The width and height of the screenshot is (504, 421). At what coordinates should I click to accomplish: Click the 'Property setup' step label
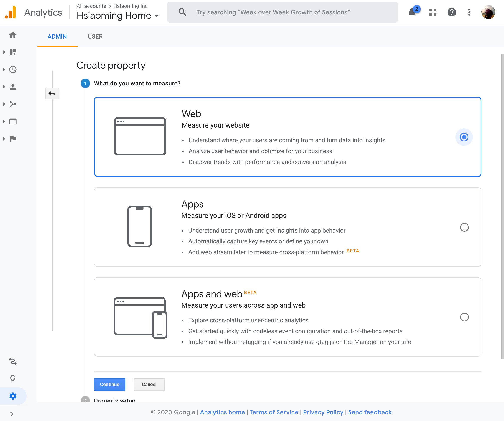pyautogui.click(x=115, y=400)
